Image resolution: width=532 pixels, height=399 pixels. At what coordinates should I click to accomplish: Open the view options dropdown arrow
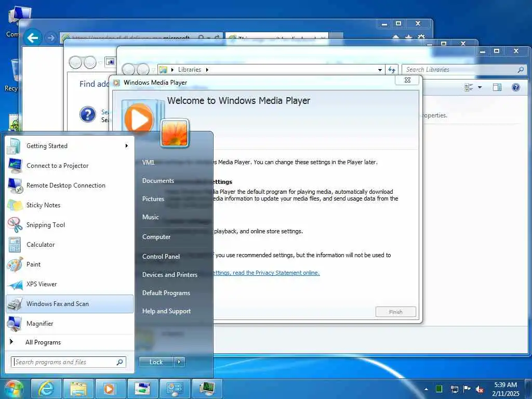coord(480,87)
